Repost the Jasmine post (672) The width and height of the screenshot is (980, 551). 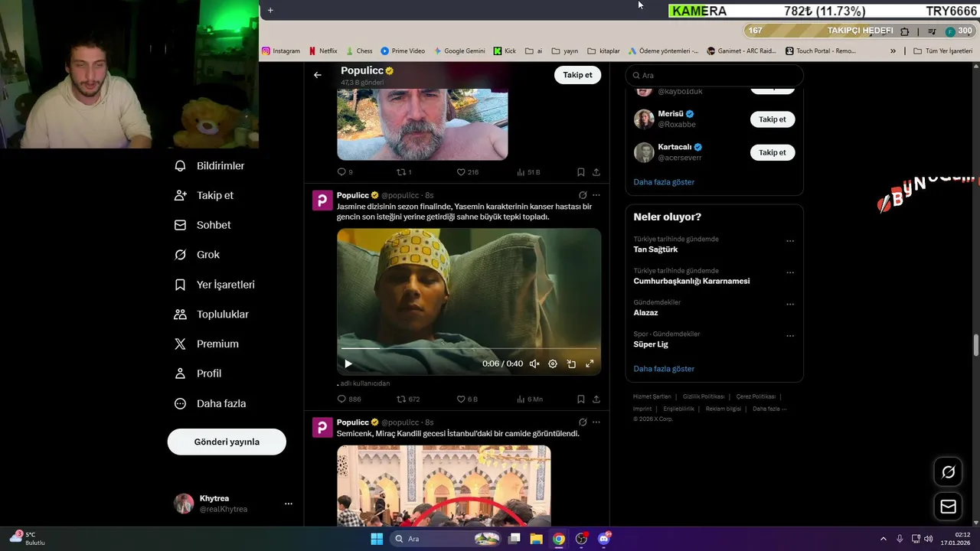pyautogui.click(x=408, y=399)
